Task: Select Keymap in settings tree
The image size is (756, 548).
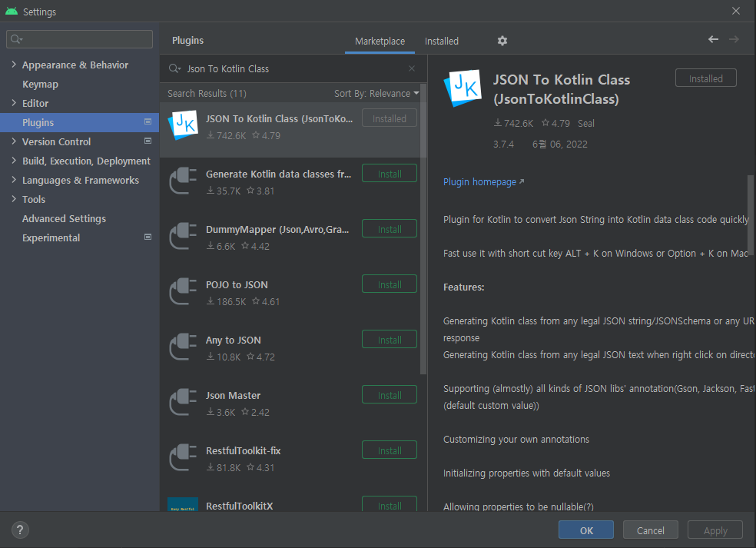Action: 40,84
